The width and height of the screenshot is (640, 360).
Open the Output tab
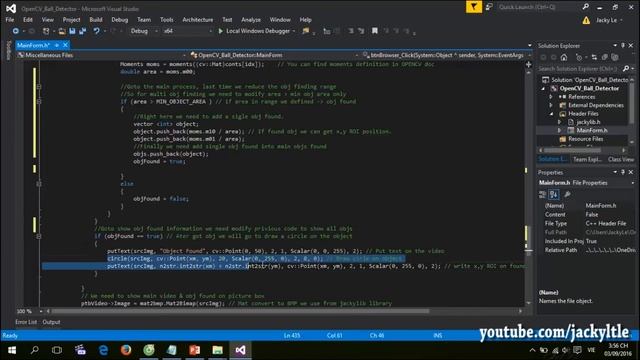tap(51, 322)
